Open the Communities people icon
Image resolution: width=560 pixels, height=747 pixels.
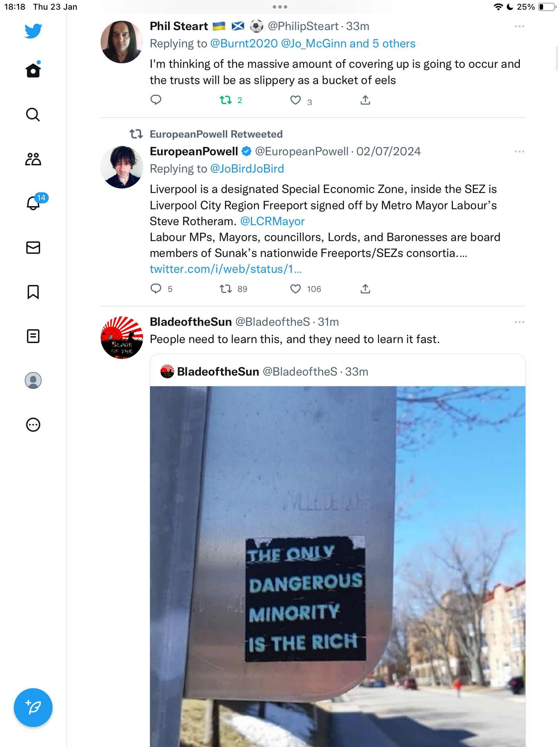(x=33, y=159)
